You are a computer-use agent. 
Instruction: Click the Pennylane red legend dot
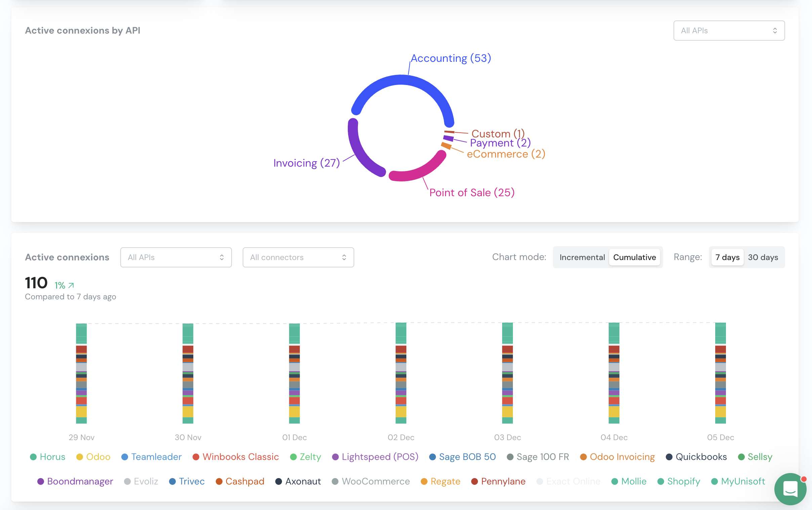(475, 482)
